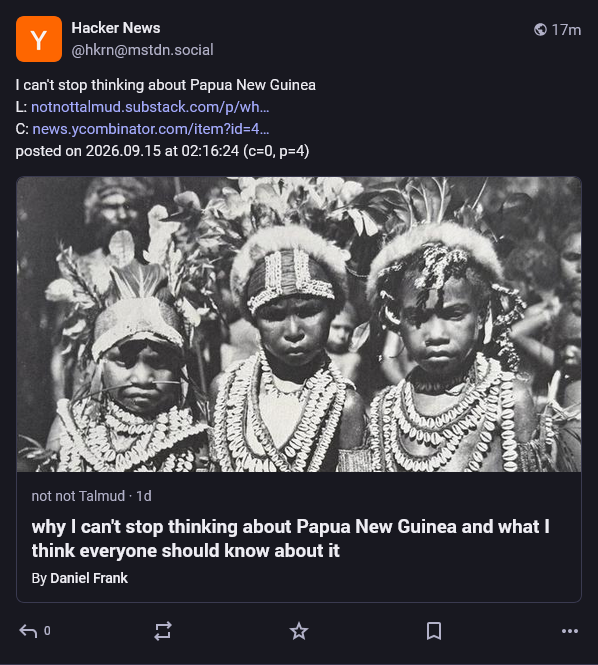The height and width of the screenshot is (665, 598).
Task: Click the article title in the link card
Action: (x=291, y=539)
